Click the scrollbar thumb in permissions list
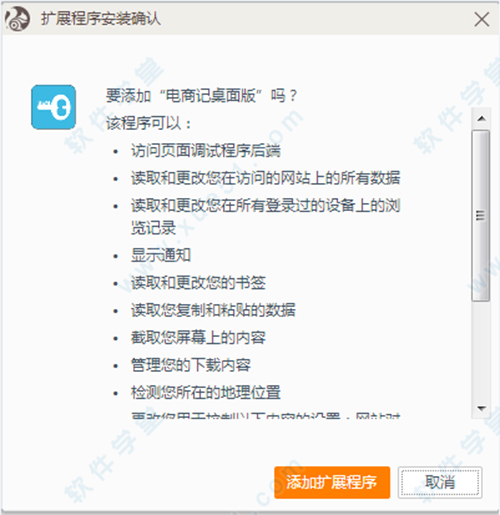The height and width of the screenshot is (515, 500). click(x=481, y=216)
